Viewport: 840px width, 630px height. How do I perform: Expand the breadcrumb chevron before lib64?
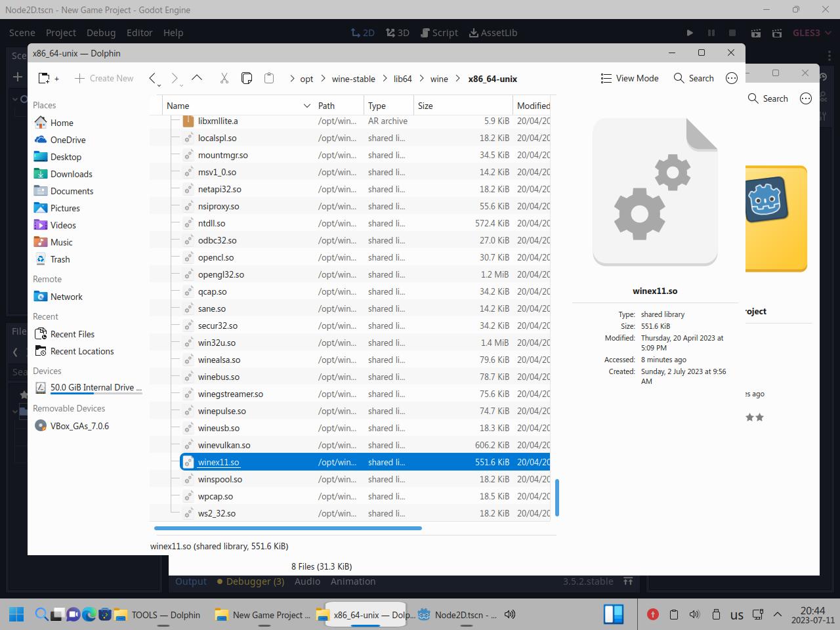pyautogui.click(x=385, y=79)
